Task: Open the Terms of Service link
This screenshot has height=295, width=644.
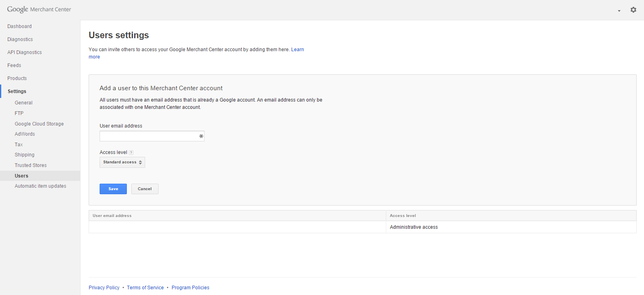Action: pos(145,288)
